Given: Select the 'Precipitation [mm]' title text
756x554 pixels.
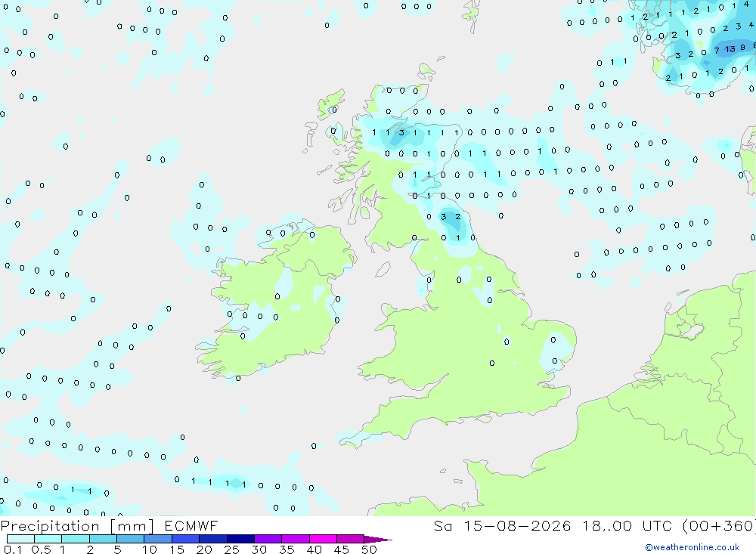Looking at the screenshot, I should [77, 526].
